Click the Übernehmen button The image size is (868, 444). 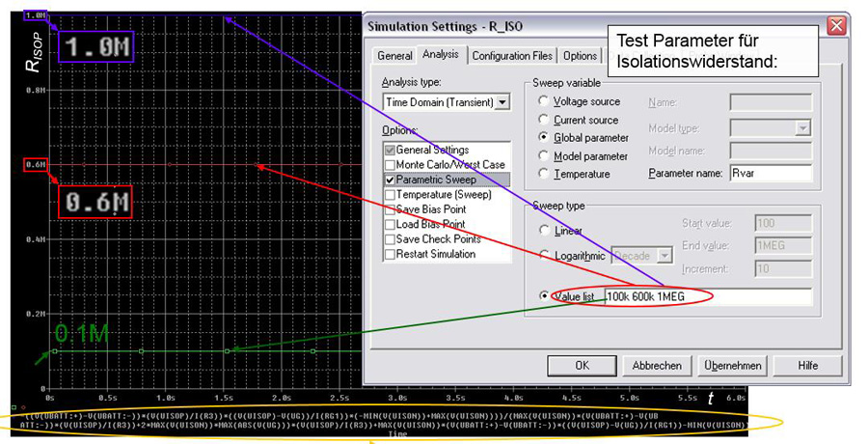[x=733, y=366]
